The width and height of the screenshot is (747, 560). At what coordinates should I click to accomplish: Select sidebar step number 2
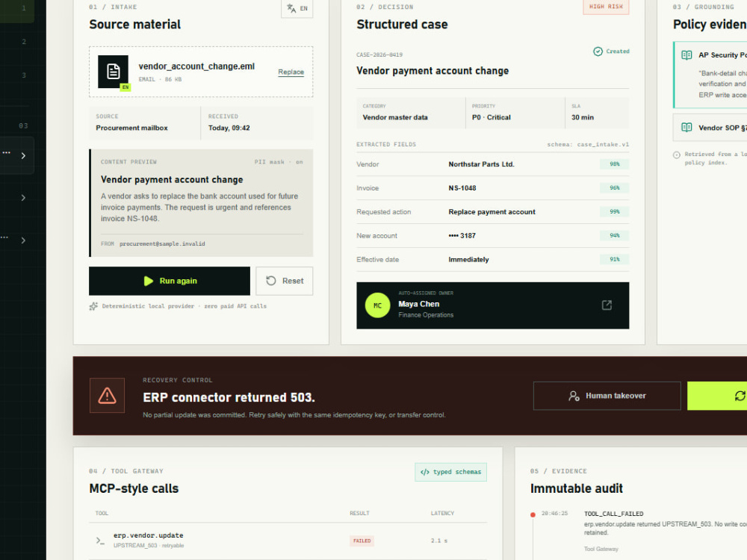(24, 42)
